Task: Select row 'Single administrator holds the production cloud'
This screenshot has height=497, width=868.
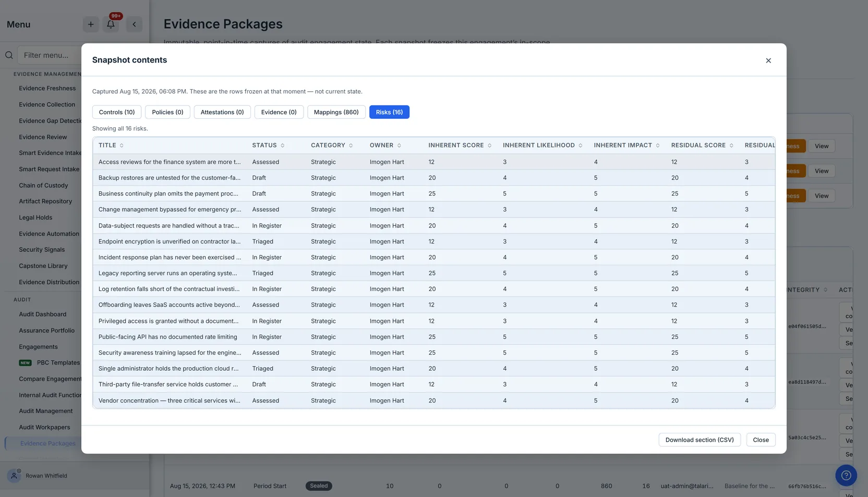Action: pos(434,369)
